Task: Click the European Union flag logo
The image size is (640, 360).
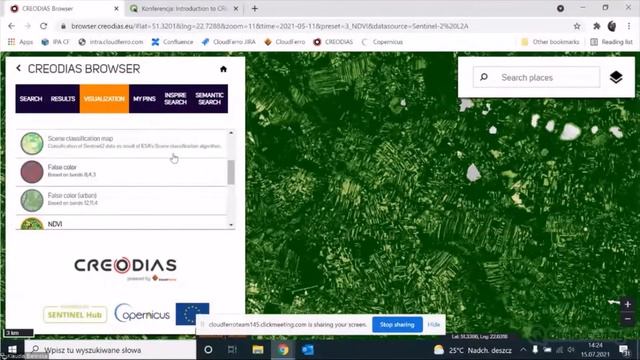Action: pos(192,314)
